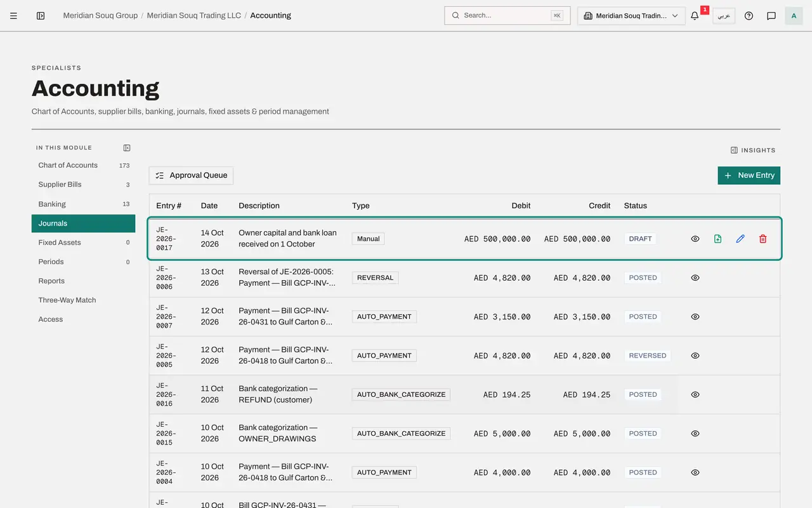
Task: Toggle the sidebar panel icon in header
Action: [41, 16]
